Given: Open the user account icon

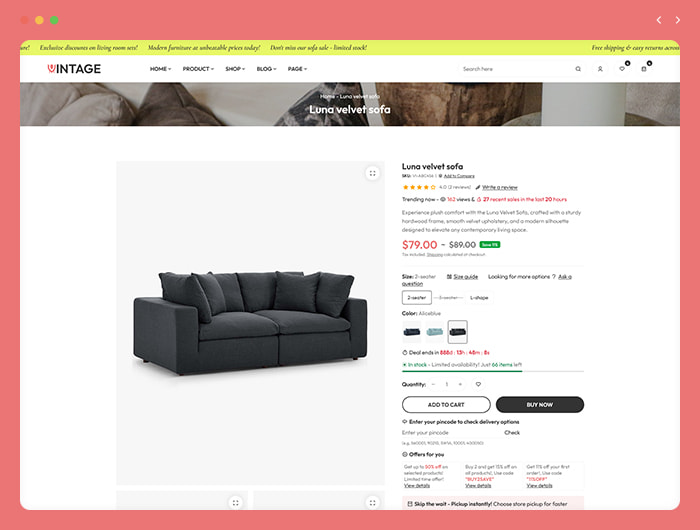Looking at the screenshot, I should 600,69.
